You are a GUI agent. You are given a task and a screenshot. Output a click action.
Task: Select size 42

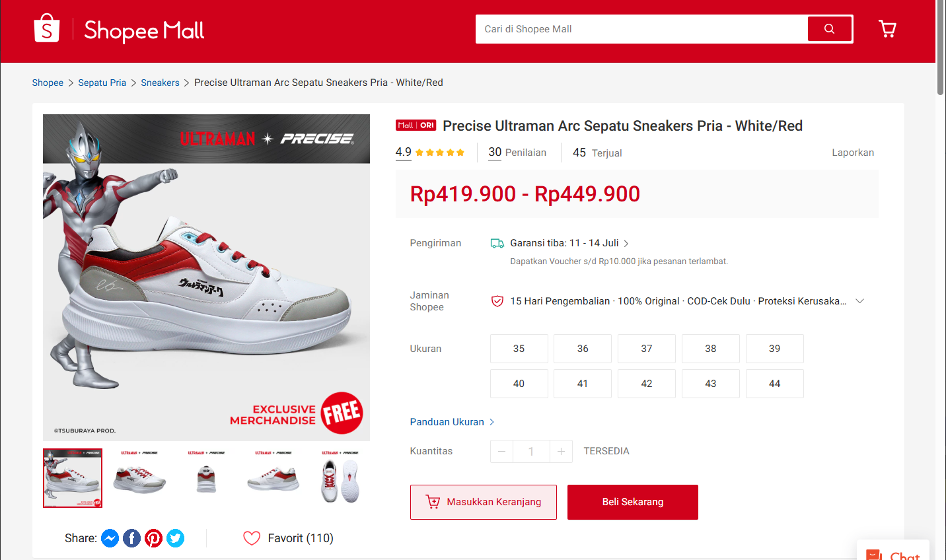tap(646, 384)
